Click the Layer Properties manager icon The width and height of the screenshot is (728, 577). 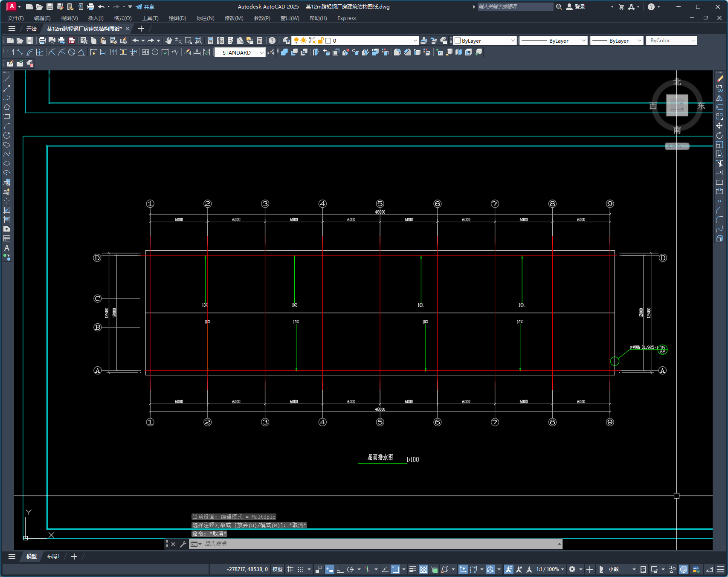286,41
